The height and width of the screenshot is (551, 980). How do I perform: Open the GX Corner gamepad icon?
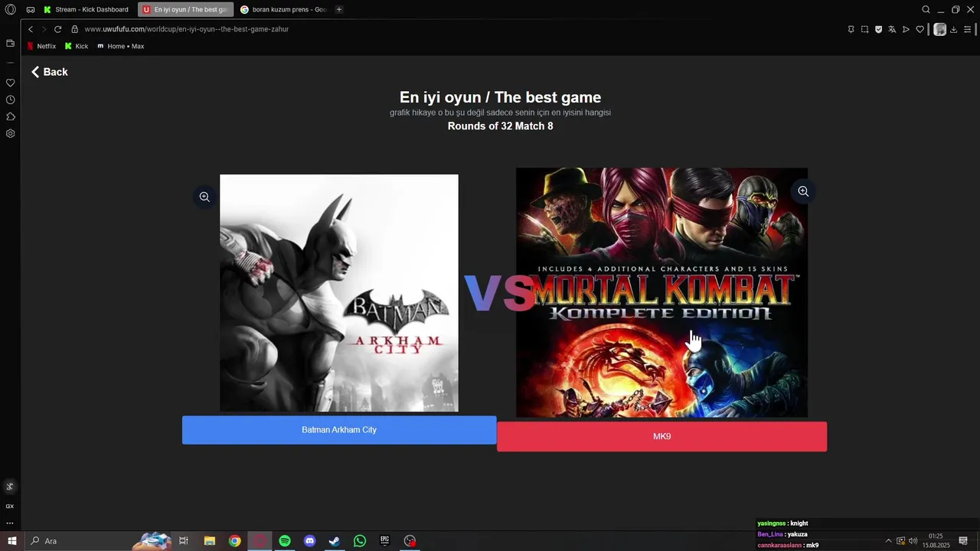click(x=31, y=10)
